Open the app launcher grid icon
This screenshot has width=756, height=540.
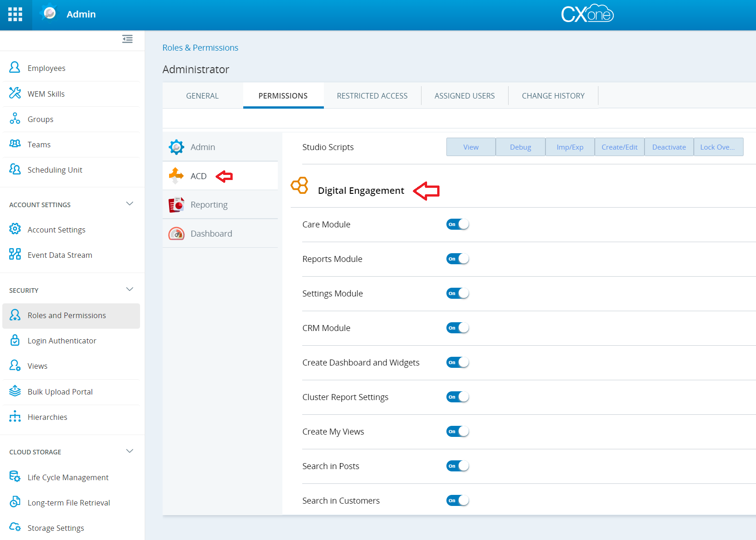pos(15,14)
